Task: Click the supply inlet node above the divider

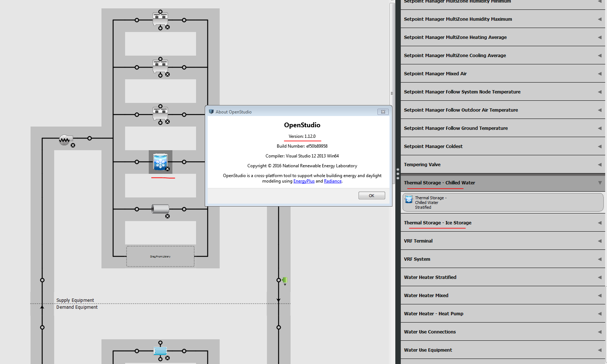Action: tap(42, 280)
